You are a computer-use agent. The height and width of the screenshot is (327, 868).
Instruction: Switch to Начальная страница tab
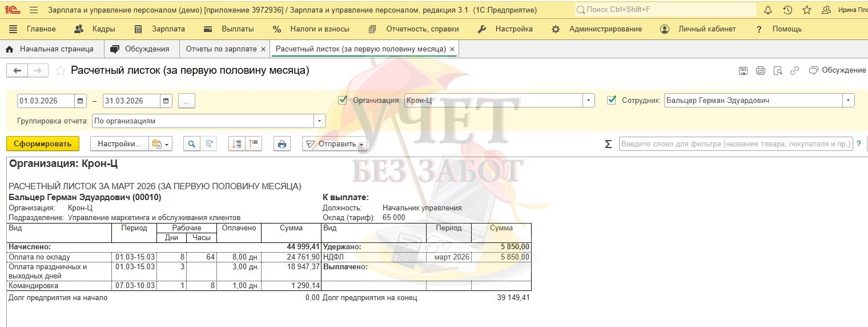52,49
